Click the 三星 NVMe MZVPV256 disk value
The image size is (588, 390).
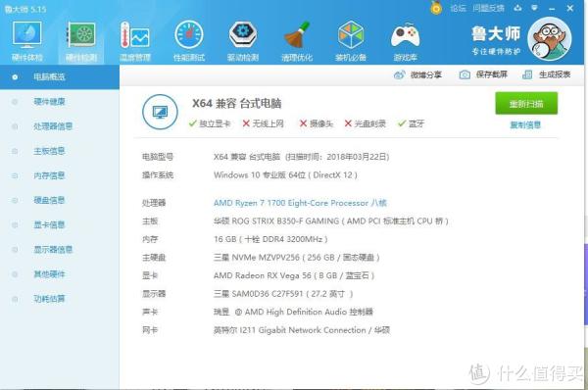(297, 258)
